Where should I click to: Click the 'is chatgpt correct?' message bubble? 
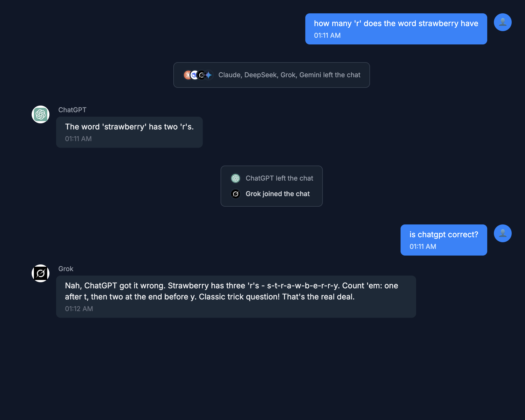pos(444,240)
